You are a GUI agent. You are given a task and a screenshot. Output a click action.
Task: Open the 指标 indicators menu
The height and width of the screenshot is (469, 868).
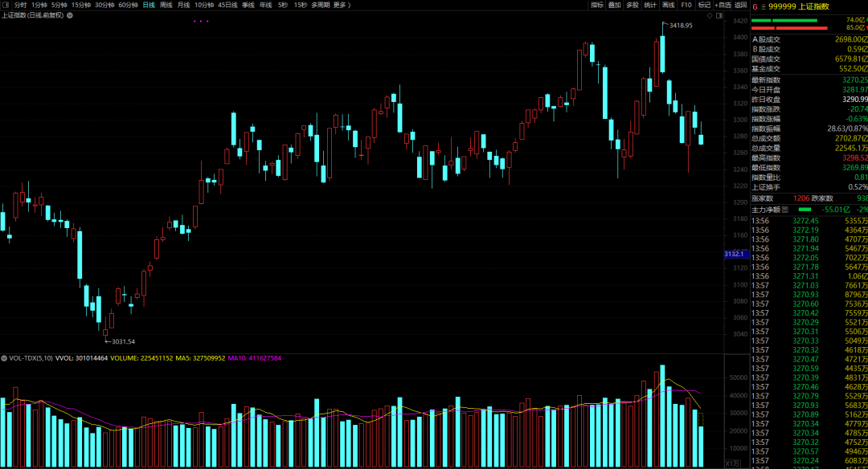point(597,5)
